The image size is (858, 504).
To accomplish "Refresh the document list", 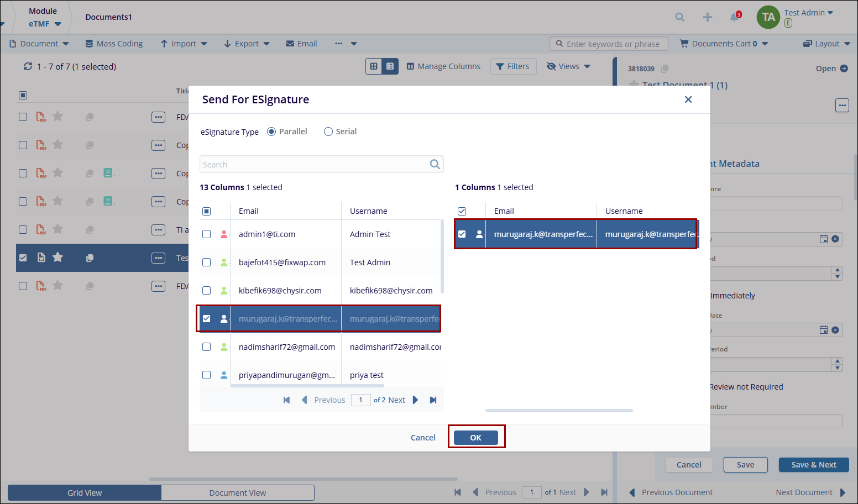I will [x=28, y=66].
